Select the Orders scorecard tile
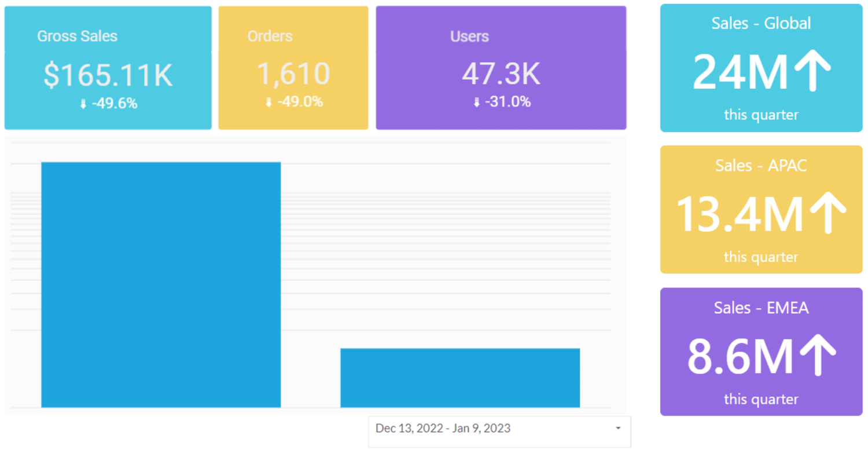This screenshot has width=868, height=453. point(293,67)
